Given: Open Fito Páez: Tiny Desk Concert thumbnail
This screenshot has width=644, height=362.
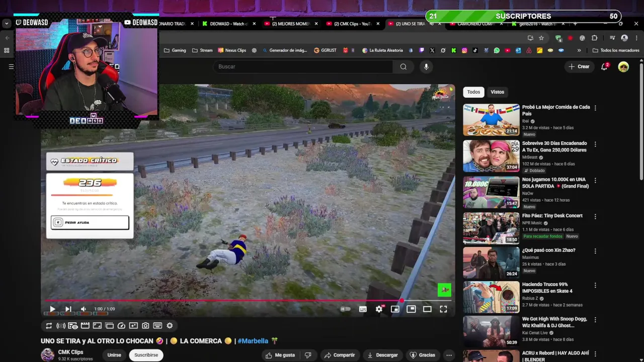Looking at the screenshot, I should (x=491, y=228).
